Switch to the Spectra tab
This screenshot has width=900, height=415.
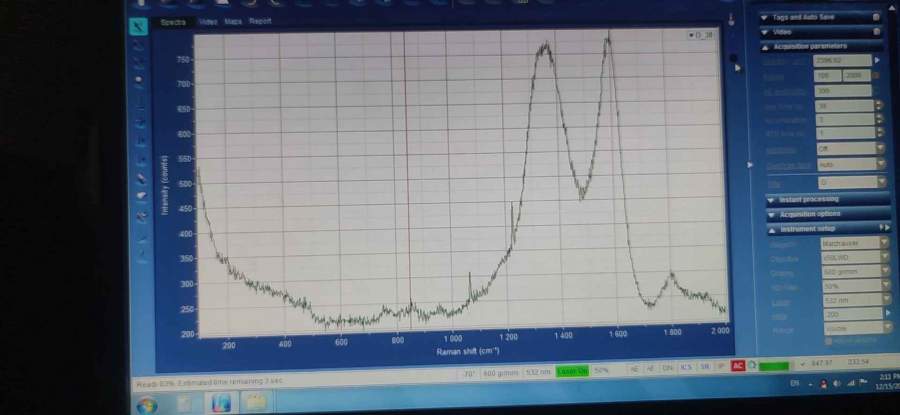pos(173,22)
